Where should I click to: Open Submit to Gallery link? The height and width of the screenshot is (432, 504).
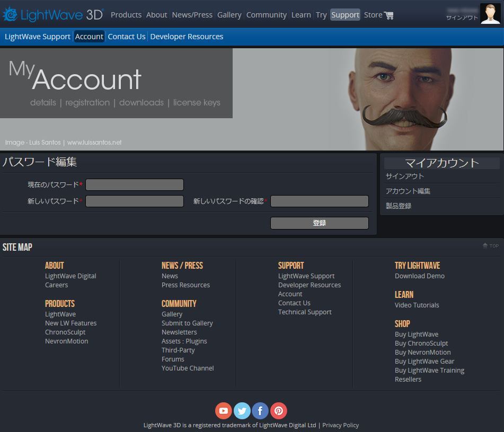(x=188, y=323)
